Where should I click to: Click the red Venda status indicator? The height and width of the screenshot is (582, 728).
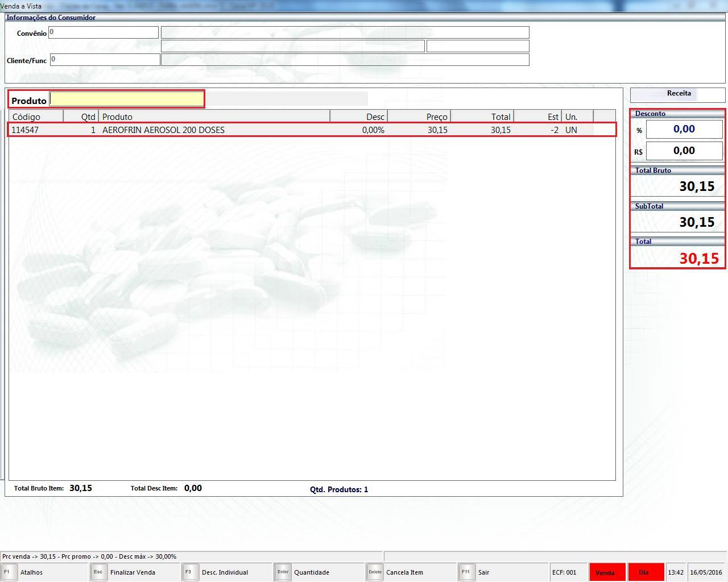pos(607,572)
